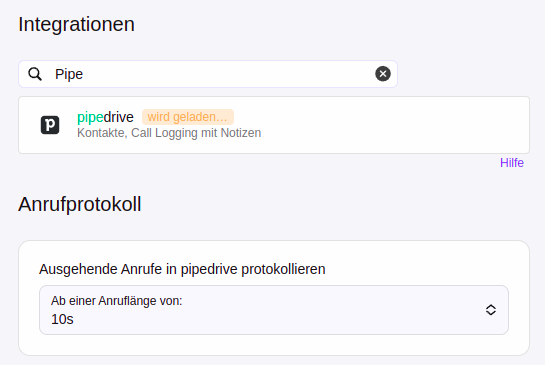This screenshot has height=365, width=545.
Task: Clear the search field with the X icon
Action: [x=383, y=74]
